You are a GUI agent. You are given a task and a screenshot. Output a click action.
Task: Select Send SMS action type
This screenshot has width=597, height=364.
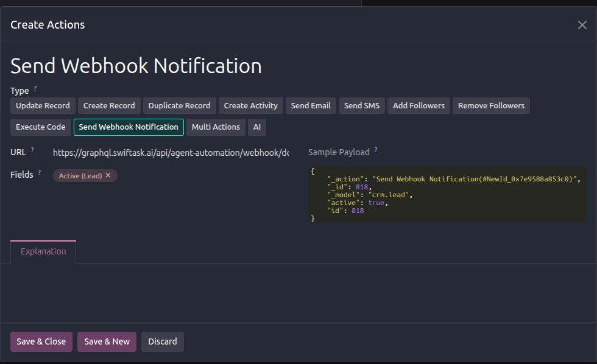[362, 106]
